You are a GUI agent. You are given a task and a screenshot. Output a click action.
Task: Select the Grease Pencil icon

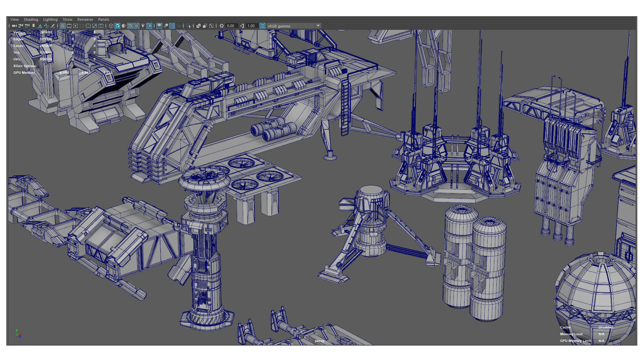tap(53, 26)
